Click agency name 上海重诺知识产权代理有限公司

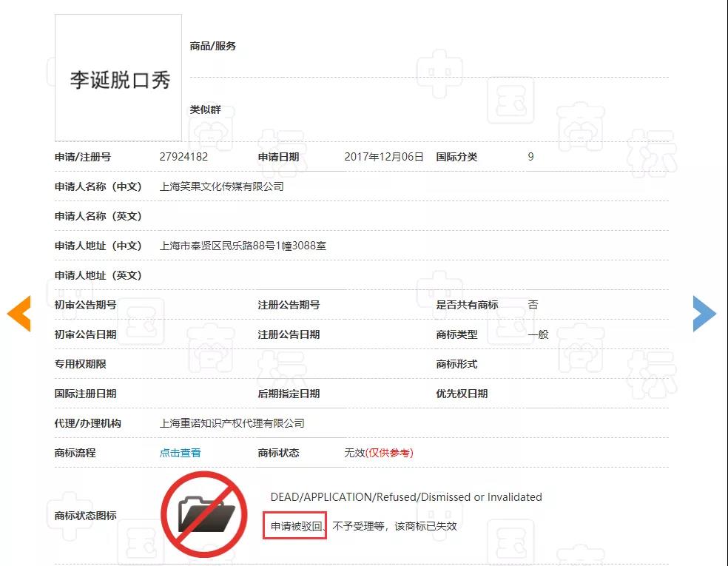pos(232,423)
